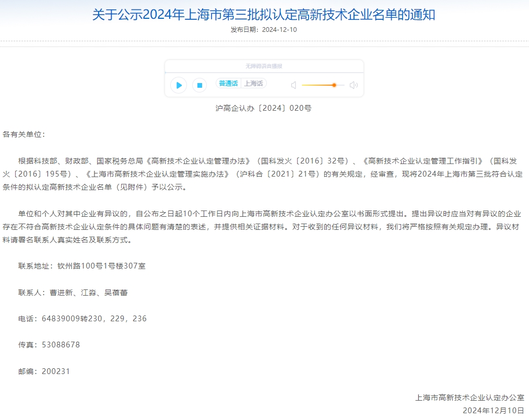Click the 发布日期 2024-12-10 text
The height and width of the screenshot is (420, 529).
264,30
